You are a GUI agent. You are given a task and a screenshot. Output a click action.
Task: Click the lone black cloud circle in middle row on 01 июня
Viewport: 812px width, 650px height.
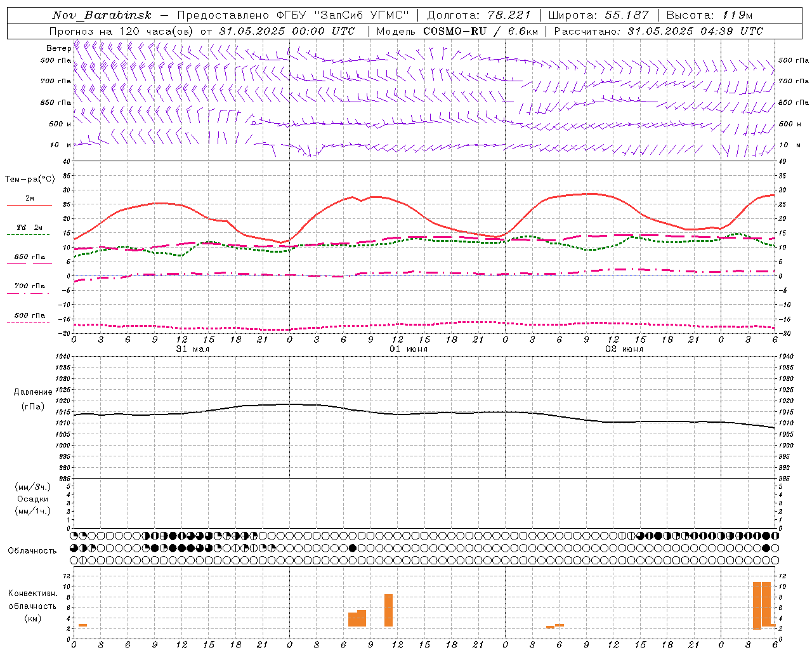[x=353, y=548]
